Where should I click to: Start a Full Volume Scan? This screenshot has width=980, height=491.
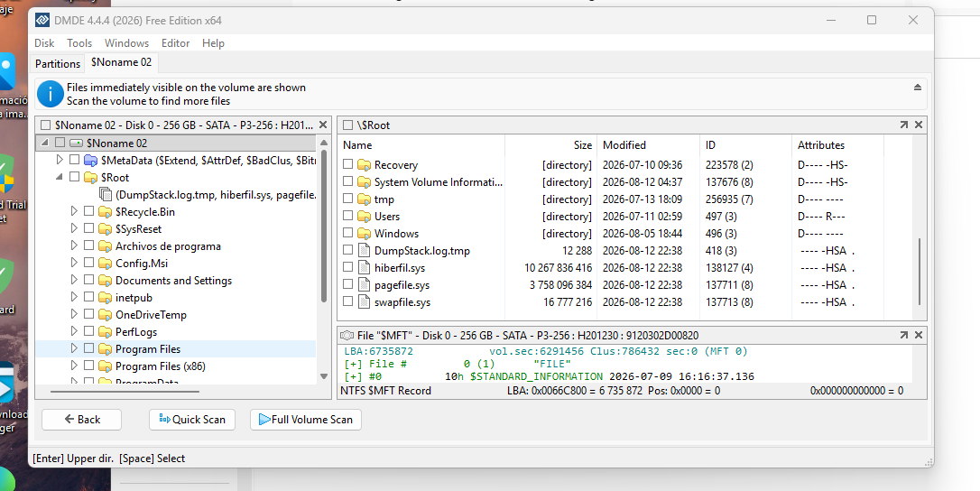click(306, 420)
